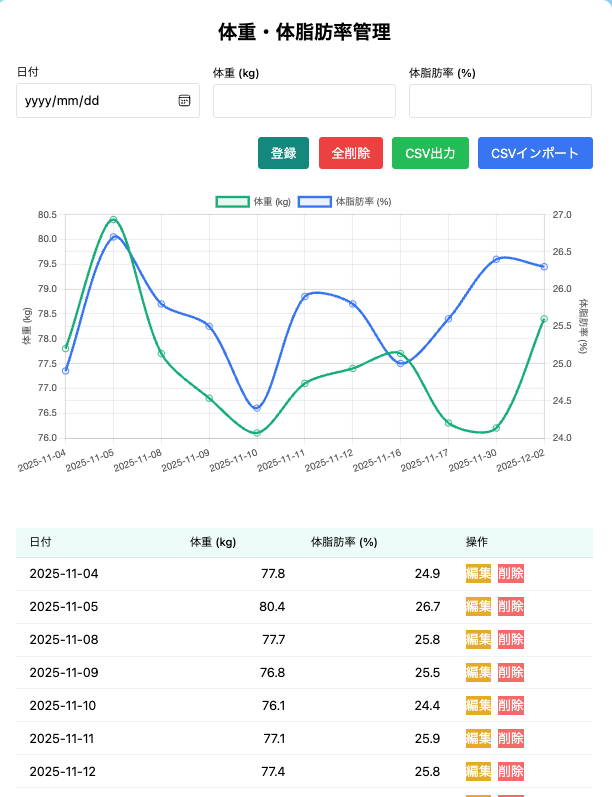Focus the 体重 (kg) input field

tap(304, 100)
